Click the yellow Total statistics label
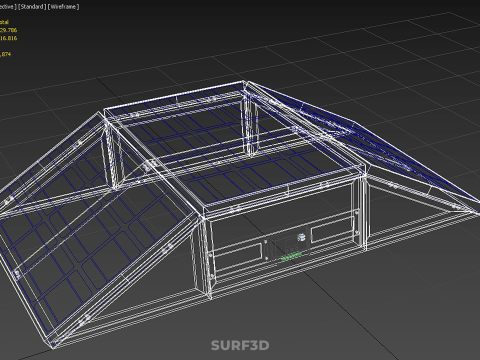Screen dimensions: 480x360 [x=4, y=22]
